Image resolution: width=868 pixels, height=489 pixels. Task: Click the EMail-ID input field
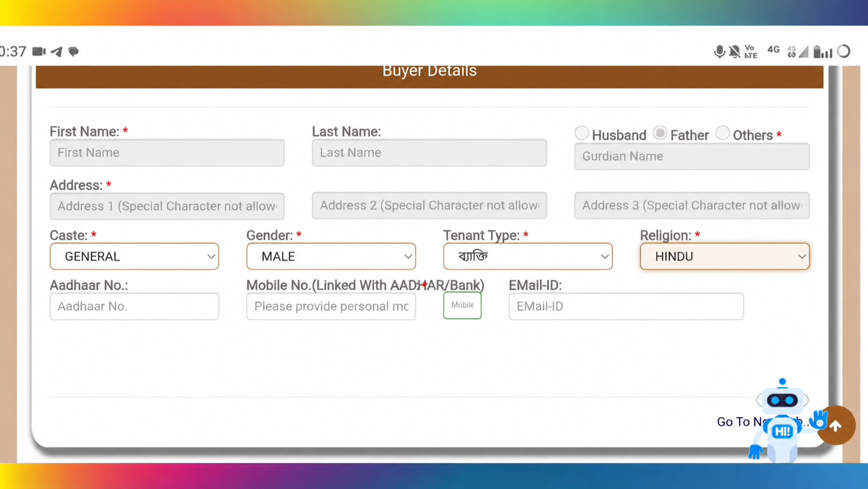(x=626, y=306)
